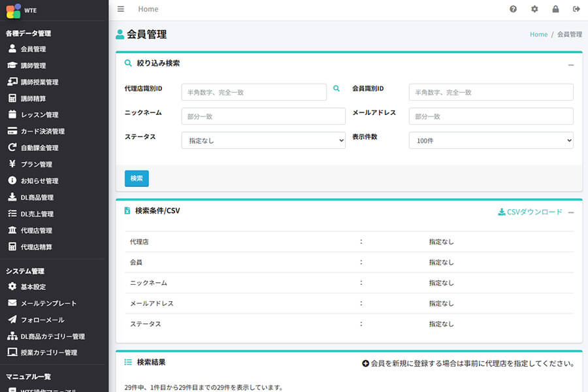588x392 pixels.
Task: Open カード決済管理 in the sidebar
Action: click(x=39, y=131)
